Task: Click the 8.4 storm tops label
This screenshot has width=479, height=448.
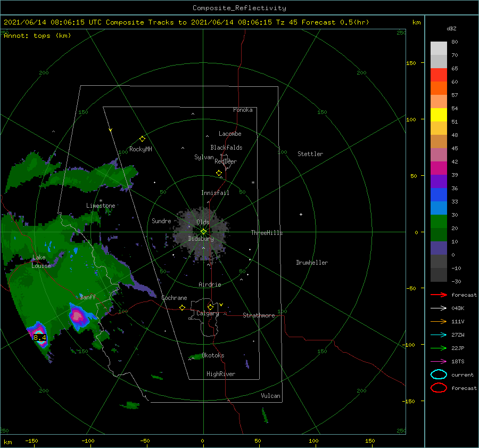Action: (x=40, y=338)
